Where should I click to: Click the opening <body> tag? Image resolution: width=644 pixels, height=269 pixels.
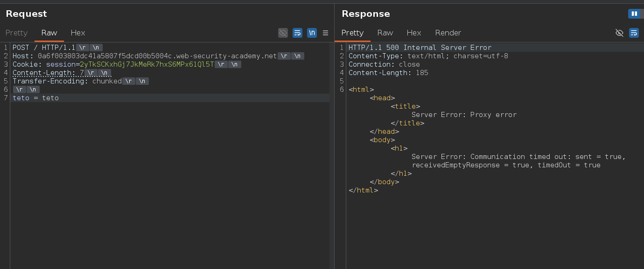point(382,140)
